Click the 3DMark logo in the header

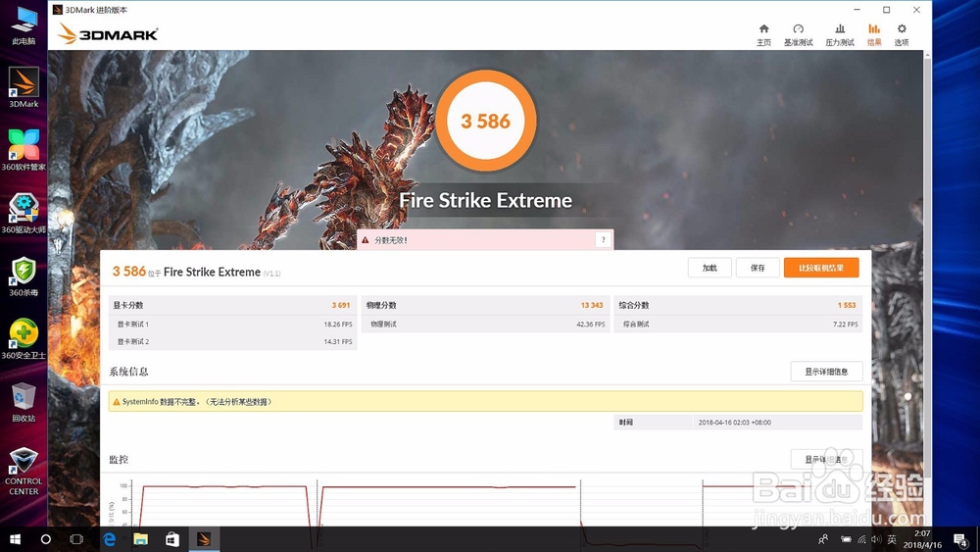pyautogui.click(x=108, y=33)
